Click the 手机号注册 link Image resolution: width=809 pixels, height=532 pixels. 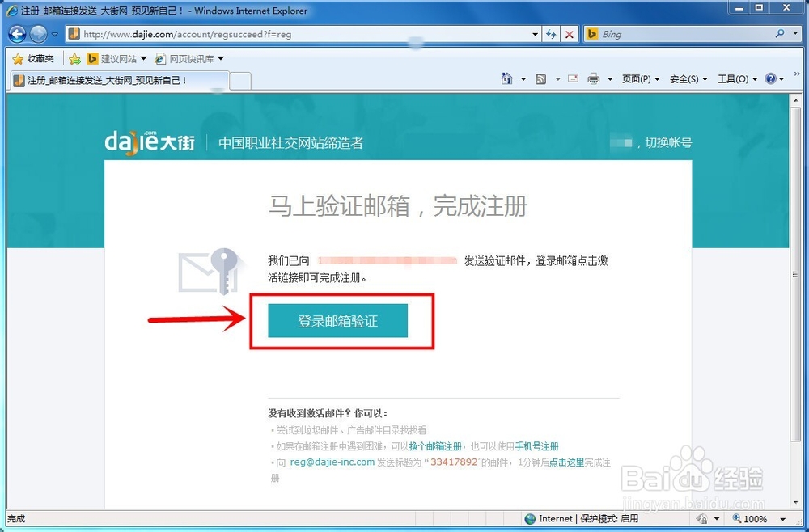click(x=536, y=446)
